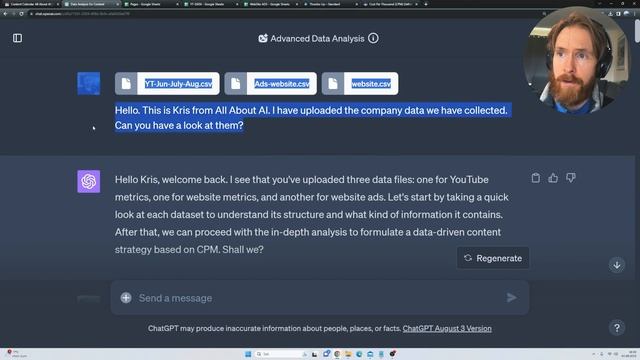640x360 pixels.
Task: Open the Advanced Data Analysis info icon
Action: [x=373, y=38]
